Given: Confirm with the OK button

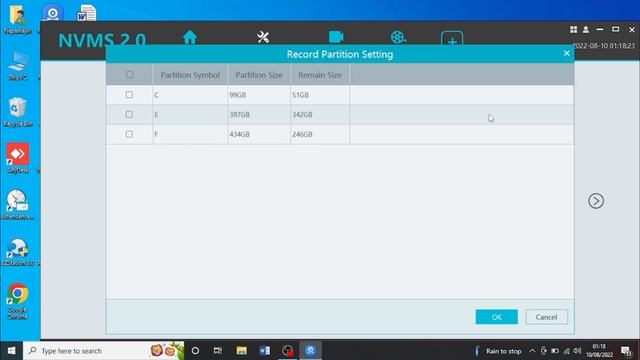Looking at the screenshot, I should pyautogui.click(x=496, y=317).
